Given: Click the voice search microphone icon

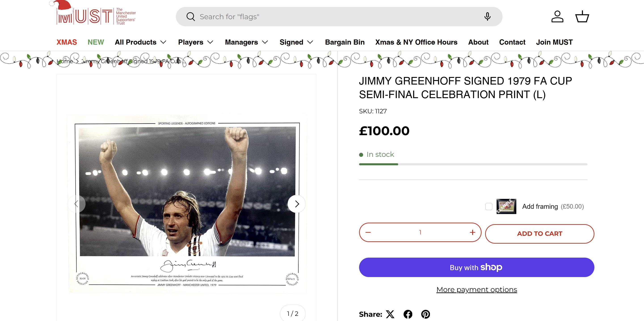Looking at the screenshot, I should tap(487, 17).
